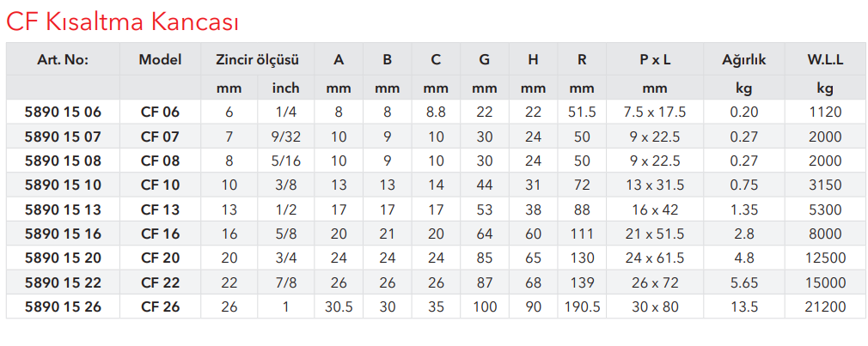
Task: Click the CF Kısaltma Kancası title
Action: [122, 23]
